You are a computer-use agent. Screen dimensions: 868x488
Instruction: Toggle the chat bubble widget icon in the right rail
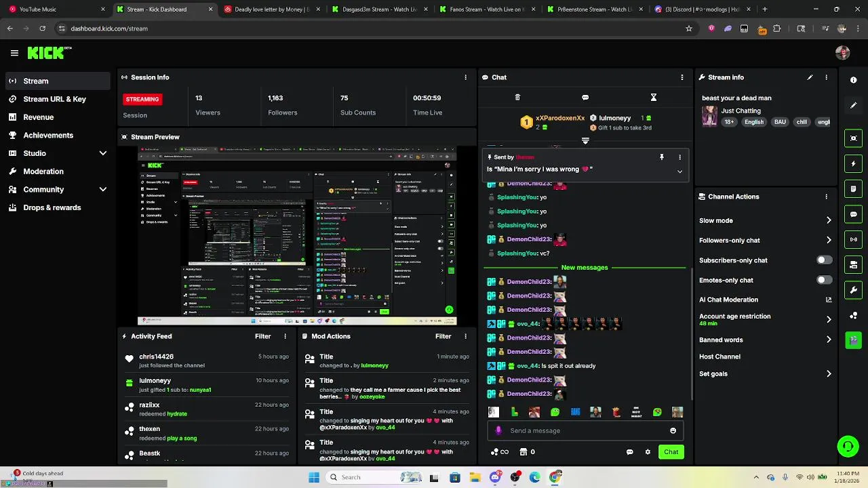coord(853,214)
